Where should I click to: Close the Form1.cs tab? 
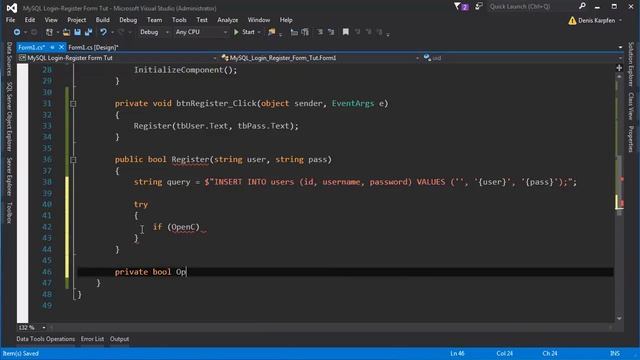(x=61, y=47)
